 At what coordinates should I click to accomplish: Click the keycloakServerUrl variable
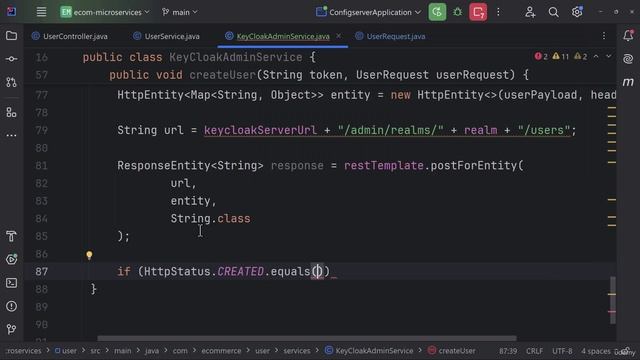(x=260, y=130)
